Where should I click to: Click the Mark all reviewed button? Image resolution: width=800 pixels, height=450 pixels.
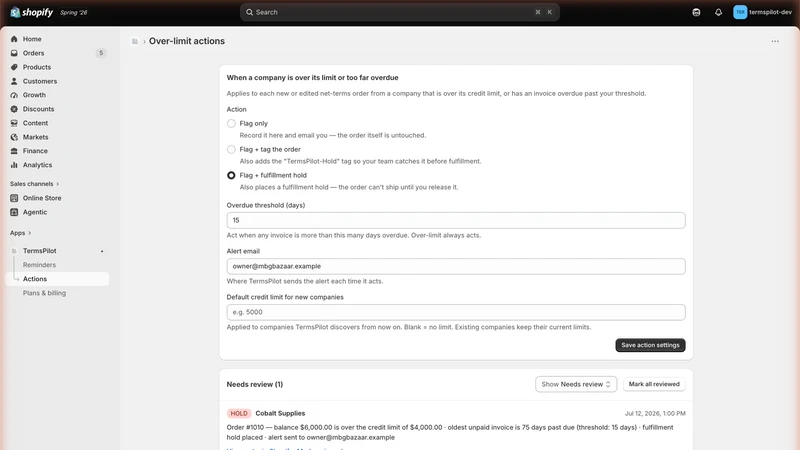click(x=654, y=384)
